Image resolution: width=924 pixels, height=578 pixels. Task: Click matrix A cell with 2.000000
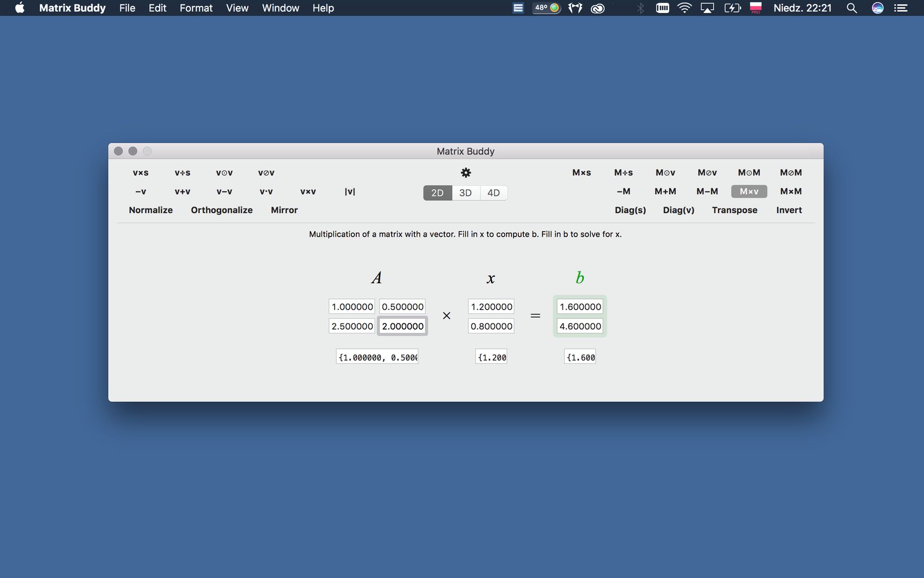pyautogui.click(x=402, y=326)
